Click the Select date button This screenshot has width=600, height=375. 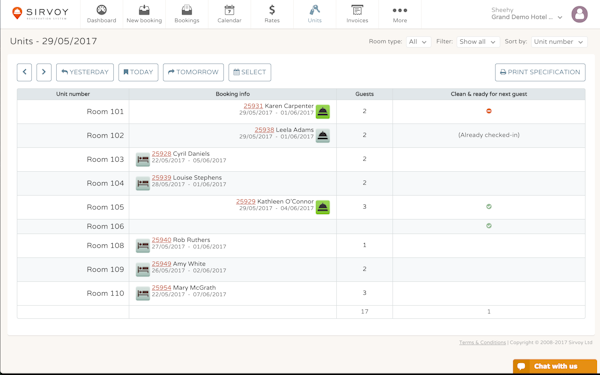[250, 72]
